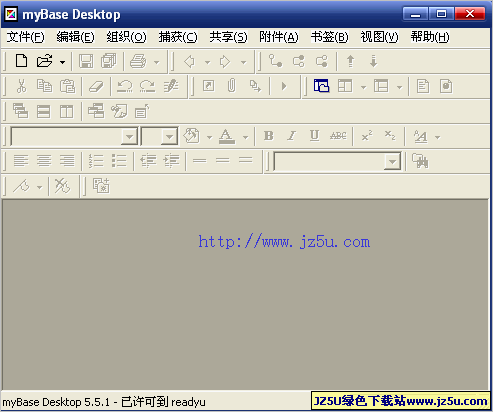
Task: Open the 文件(F) menu
Action: click(26, 37)
